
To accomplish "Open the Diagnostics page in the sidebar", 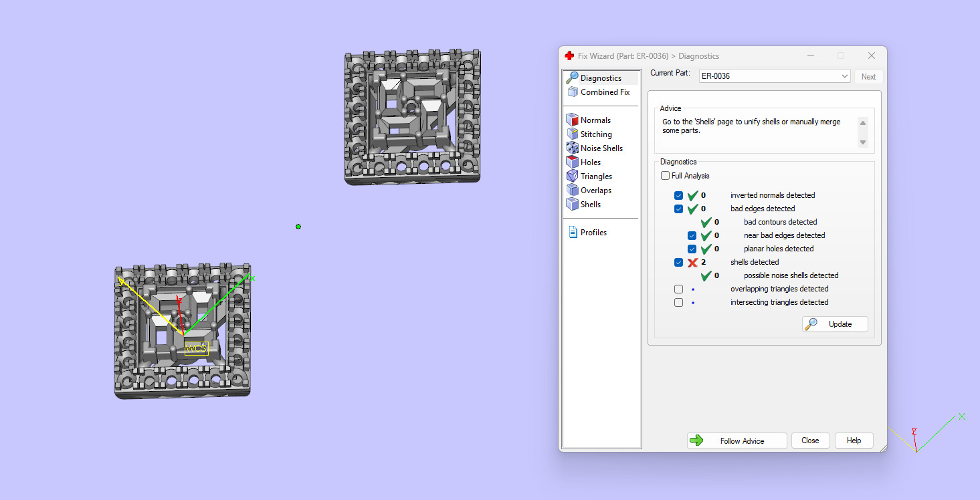I will click(601, 78).
